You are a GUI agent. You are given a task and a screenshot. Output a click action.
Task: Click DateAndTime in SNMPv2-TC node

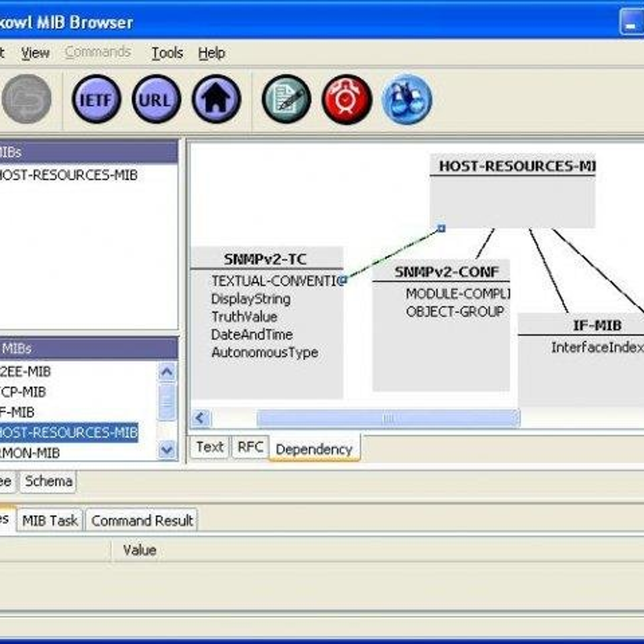point(252,334)
